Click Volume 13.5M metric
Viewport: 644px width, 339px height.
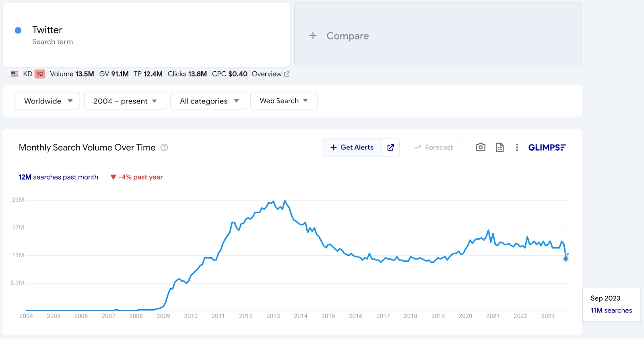(72, 74)
